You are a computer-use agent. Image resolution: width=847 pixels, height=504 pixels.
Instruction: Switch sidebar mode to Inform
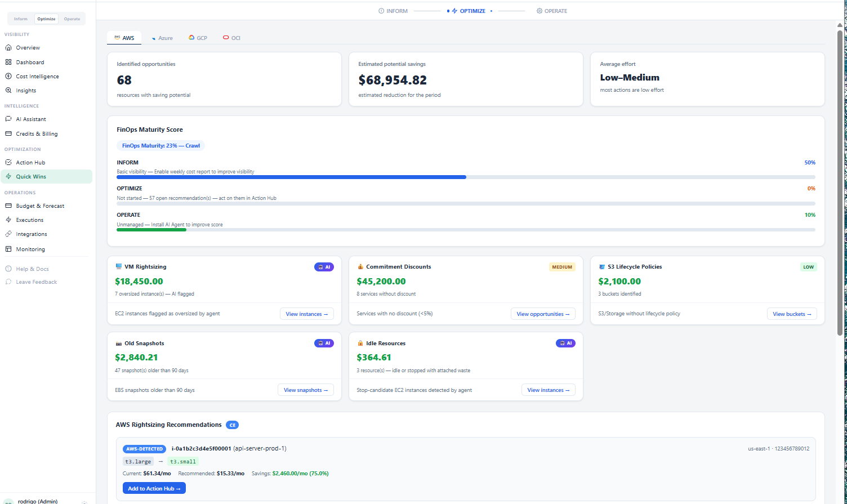tap(21, 19)
